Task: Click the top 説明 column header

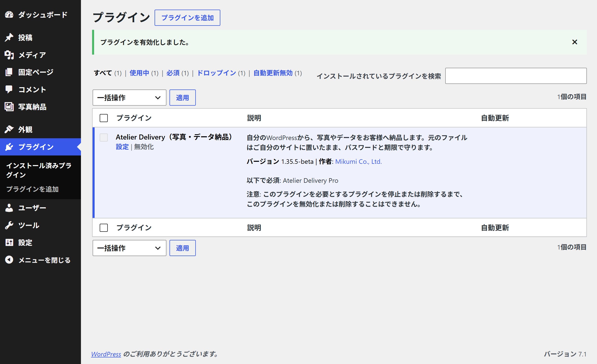Action: [254, 118]
